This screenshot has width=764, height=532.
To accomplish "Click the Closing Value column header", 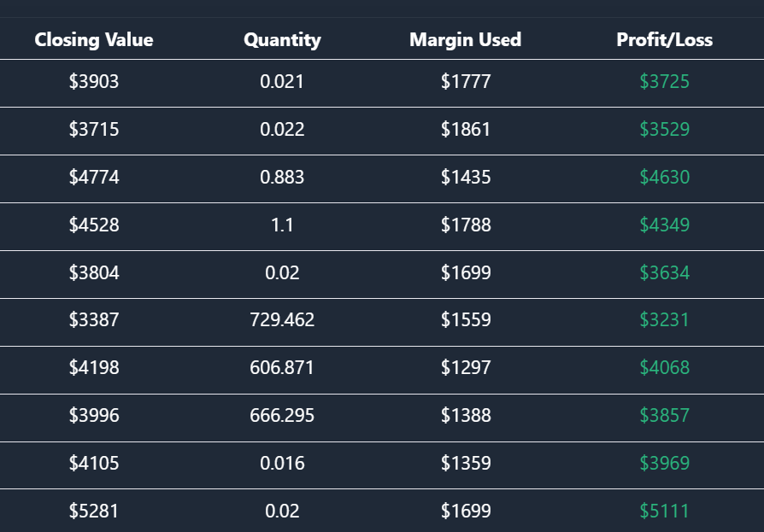I will coord(94,39).
